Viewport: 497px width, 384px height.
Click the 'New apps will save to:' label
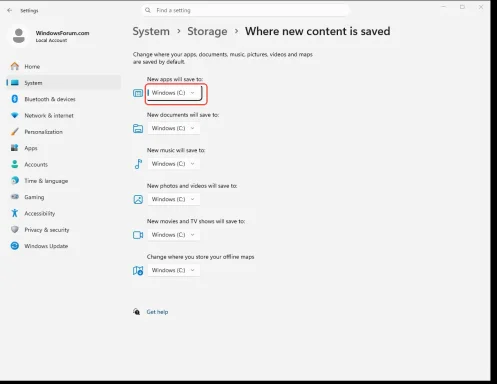coord(175,79)
